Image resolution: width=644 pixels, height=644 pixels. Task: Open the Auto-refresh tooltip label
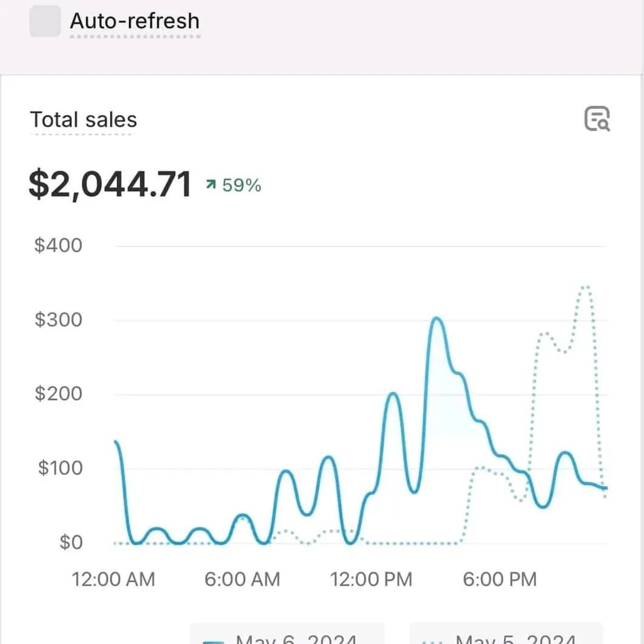click(x=135, y=20)
